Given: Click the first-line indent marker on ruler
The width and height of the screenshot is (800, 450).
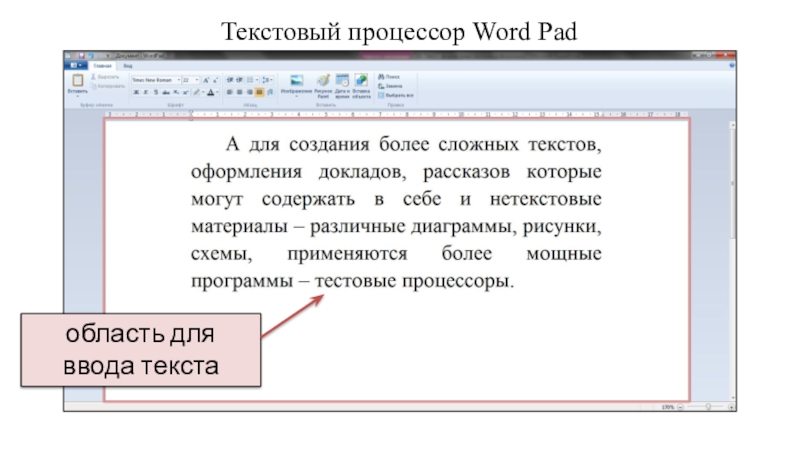Looking at the screenshot, I should click(x=191, y=113).
